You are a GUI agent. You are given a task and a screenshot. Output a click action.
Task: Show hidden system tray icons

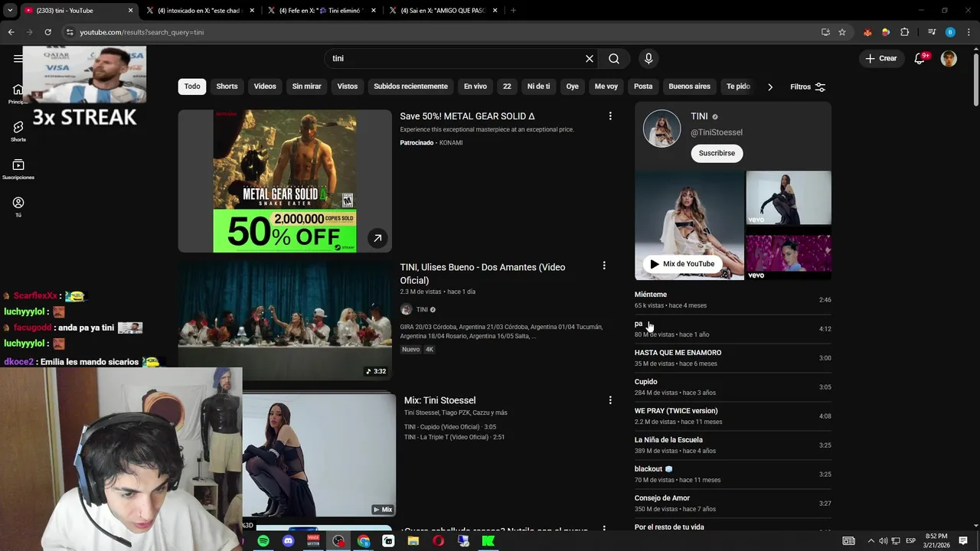pos(871,541)
